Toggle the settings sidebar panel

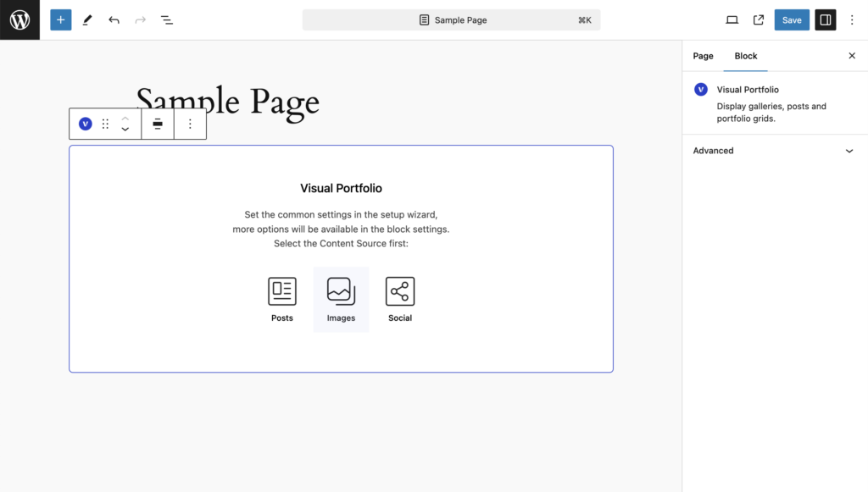click(826, 20)
